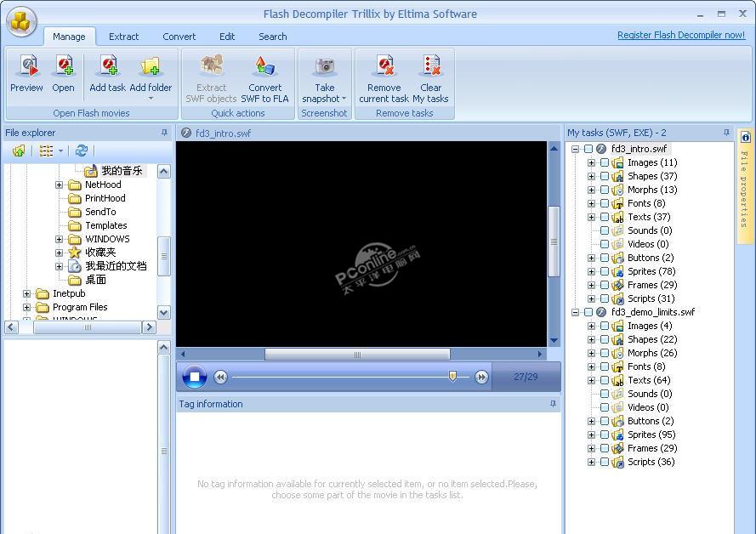Click the refresh icon in File explorer

pos(81,151)
